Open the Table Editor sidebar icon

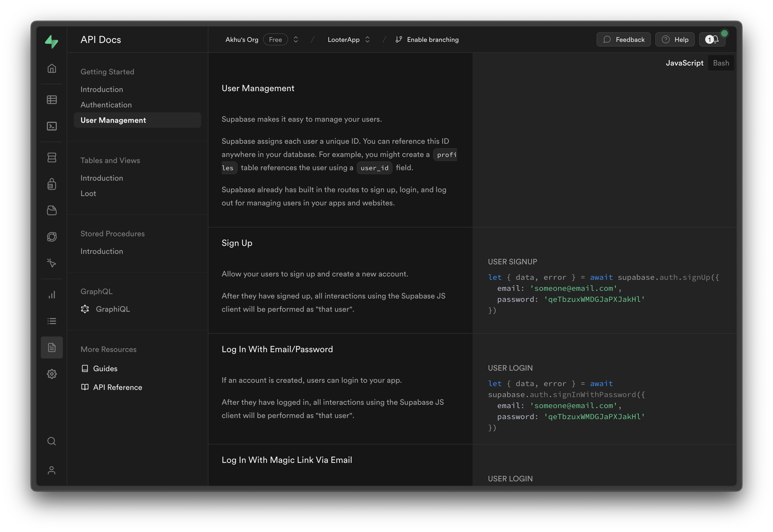coord(52,100)
